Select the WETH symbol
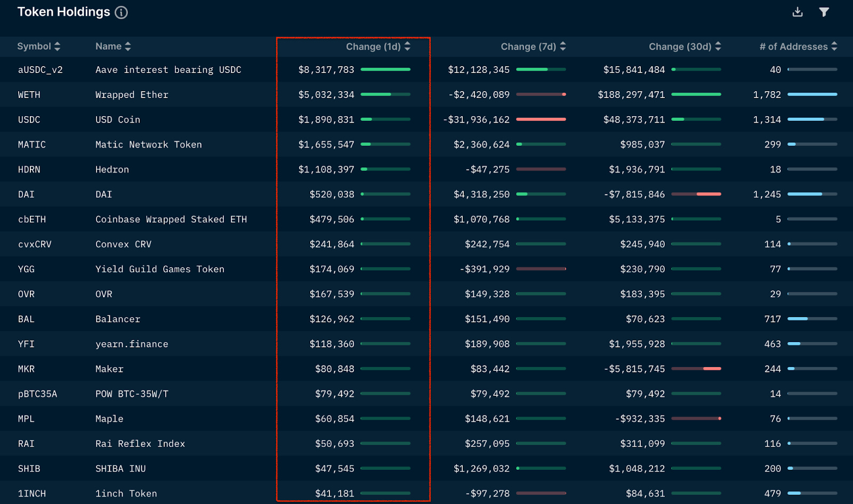This screenshot has height=504, width=853. tap(29, 95)
